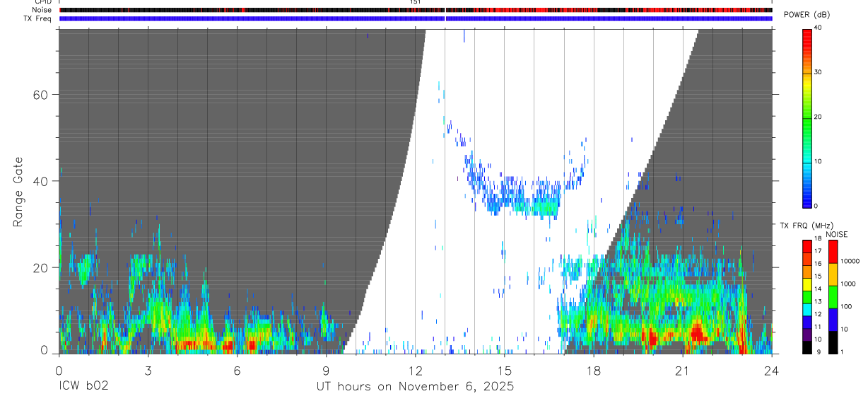The width and height of the screenshot is (868, 401).
Task: Click the blue TX Freq strip above the plot
Action: (416, 18)
